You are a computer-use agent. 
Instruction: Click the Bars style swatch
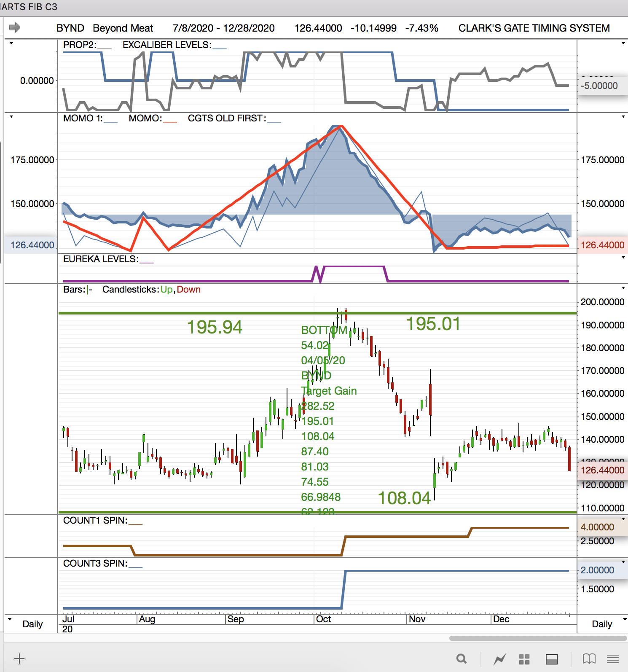pos(89,290)
